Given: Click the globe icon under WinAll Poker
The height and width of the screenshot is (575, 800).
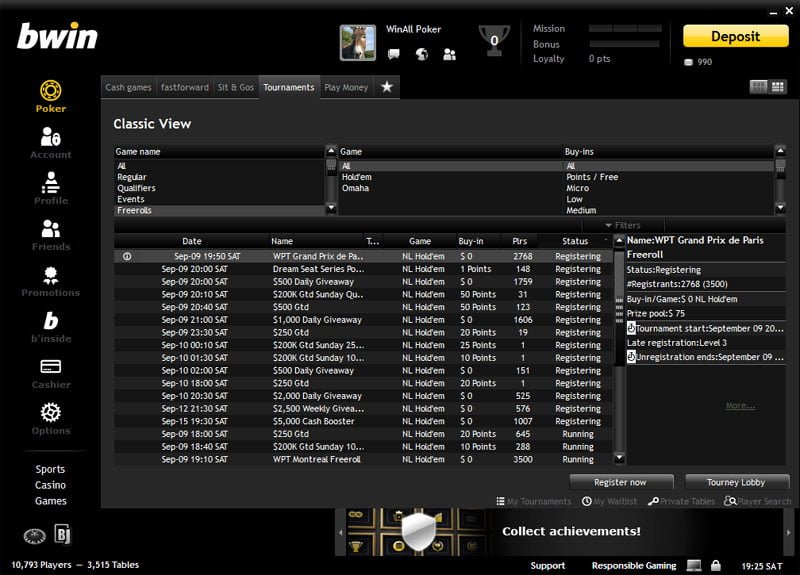Looking at the screenshot, I should [422, 54].
